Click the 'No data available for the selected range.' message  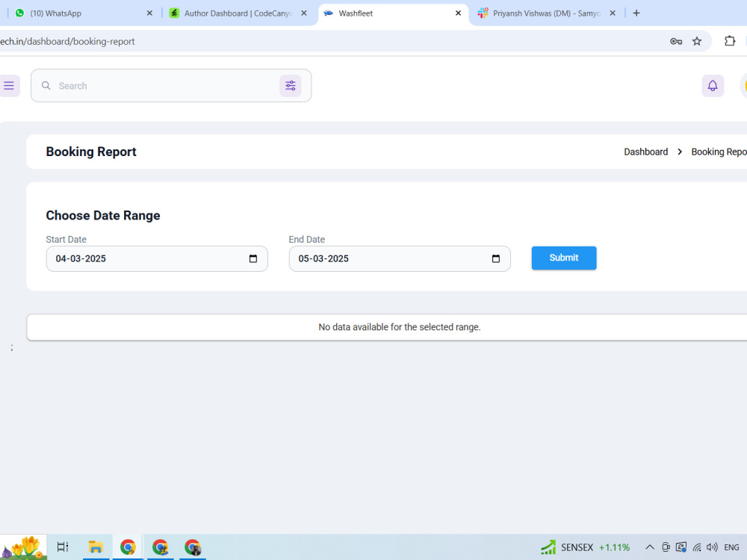pos(399,327)
